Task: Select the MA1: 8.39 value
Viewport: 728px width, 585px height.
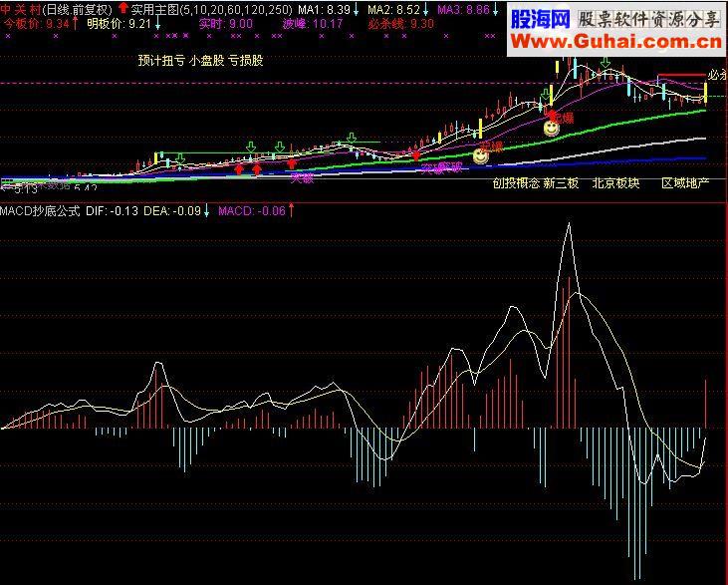Action: point(324,9)
